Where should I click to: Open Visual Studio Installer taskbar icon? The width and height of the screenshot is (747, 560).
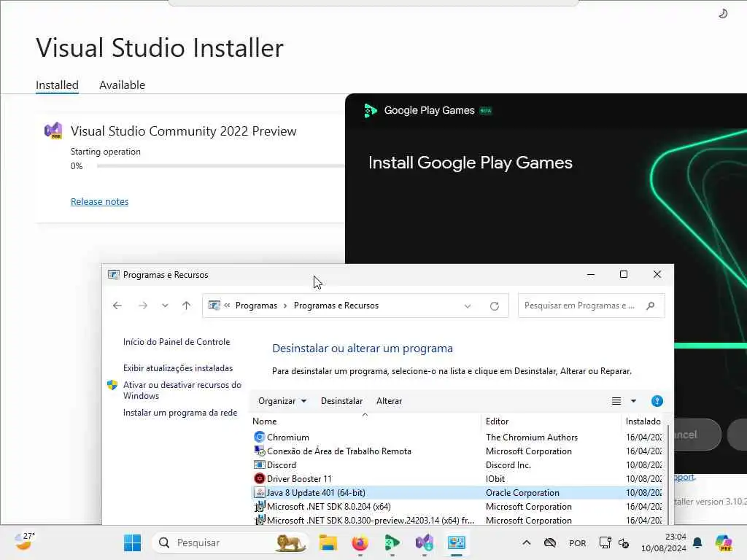[x=424, y=542]
